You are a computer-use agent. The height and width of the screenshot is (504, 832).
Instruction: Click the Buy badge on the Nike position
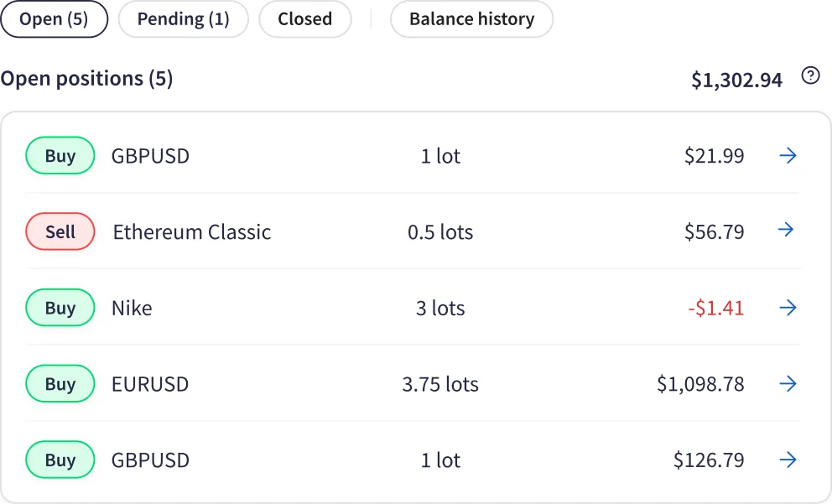tap(60, 308)
